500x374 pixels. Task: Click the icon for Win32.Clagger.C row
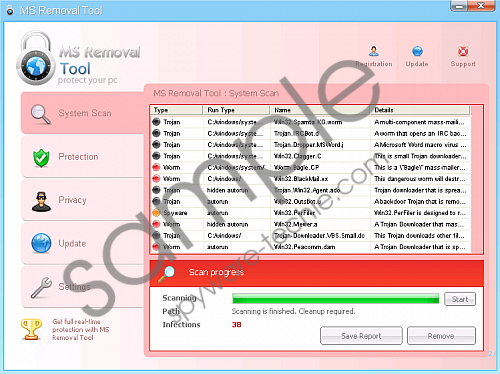point(156,156)
